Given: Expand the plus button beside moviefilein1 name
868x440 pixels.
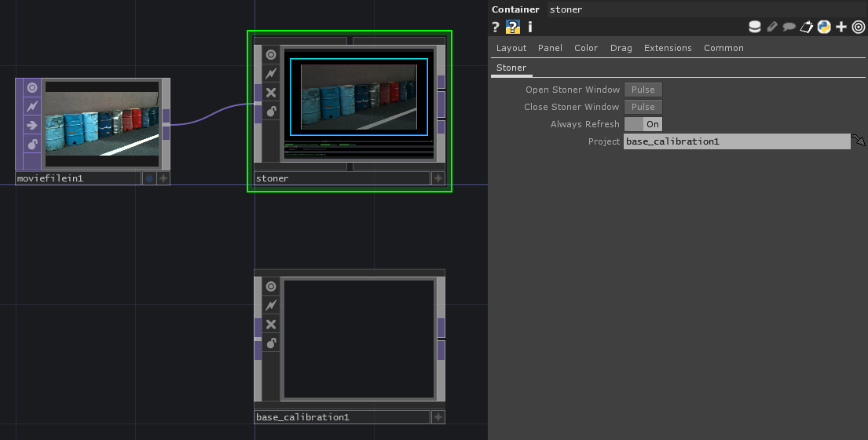Looking at the screenshot, I should (x=163, y=178).
